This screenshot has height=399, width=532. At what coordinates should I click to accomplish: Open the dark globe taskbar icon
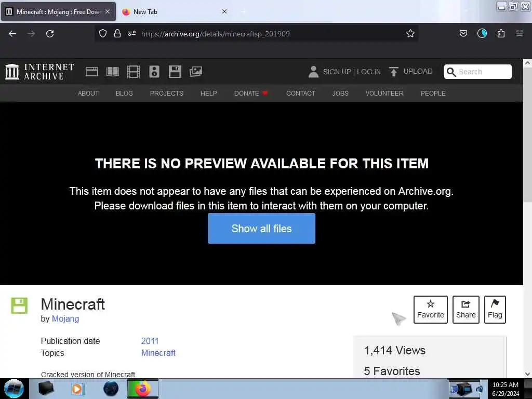pyautogui.click(x=111, y=389)
